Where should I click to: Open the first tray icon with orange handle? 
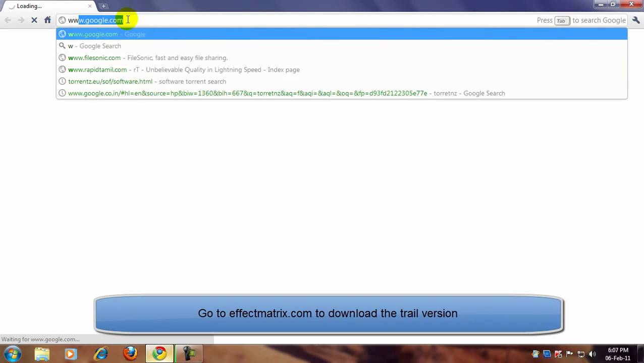click(535, 354)
